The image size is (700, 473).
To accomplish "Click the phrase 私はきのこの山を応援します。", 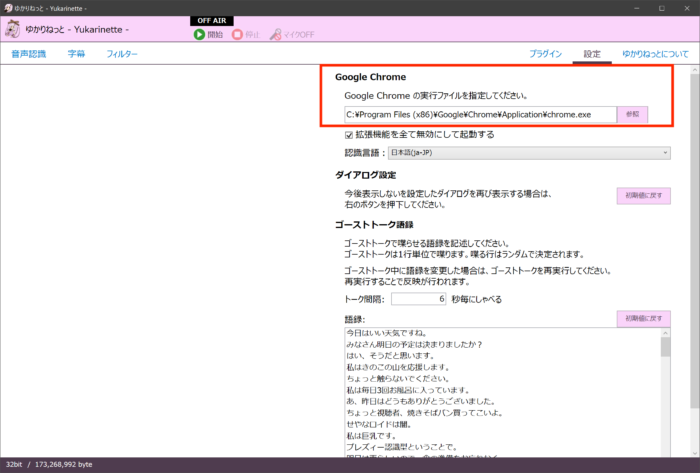I will click(398, 367).
